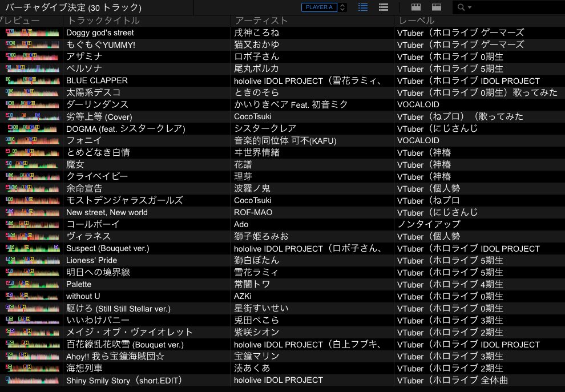
Task: Select the track 'without U'
Action: coord(83,297)
